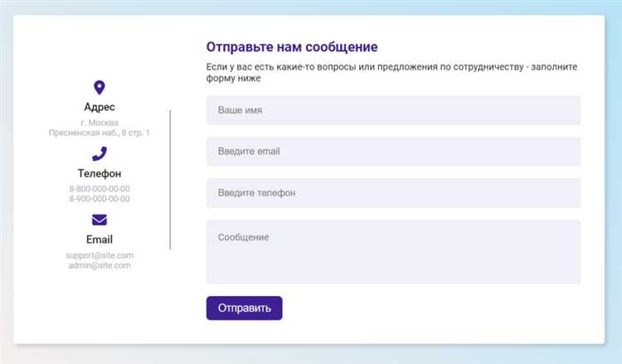This screenshot has height=364, width=622.
Task: Click the description paragraph about сотрудничеству
Action: tap(391, 73)
